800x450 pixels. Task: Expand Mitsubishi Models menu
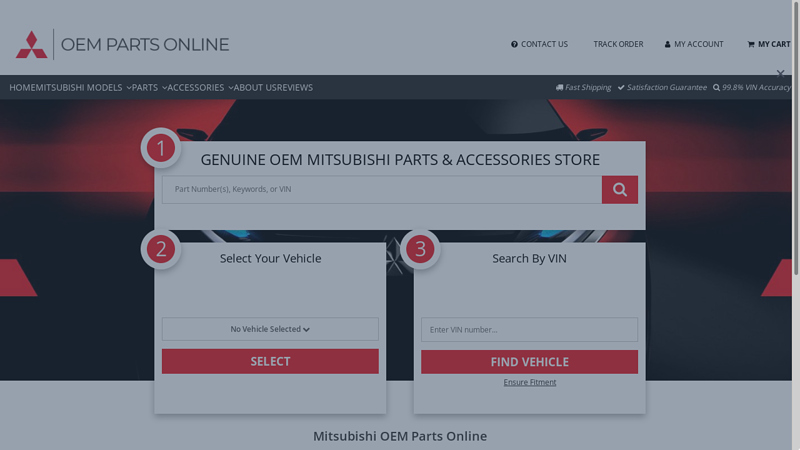click(x=83, y=88)
